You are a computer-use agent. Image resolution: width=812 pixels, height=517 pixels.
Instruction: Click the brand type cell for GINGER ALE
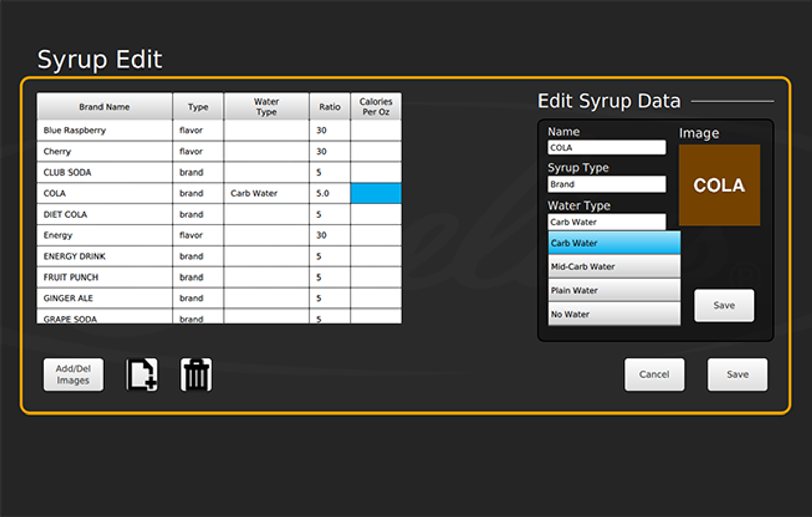click(198, 298)
